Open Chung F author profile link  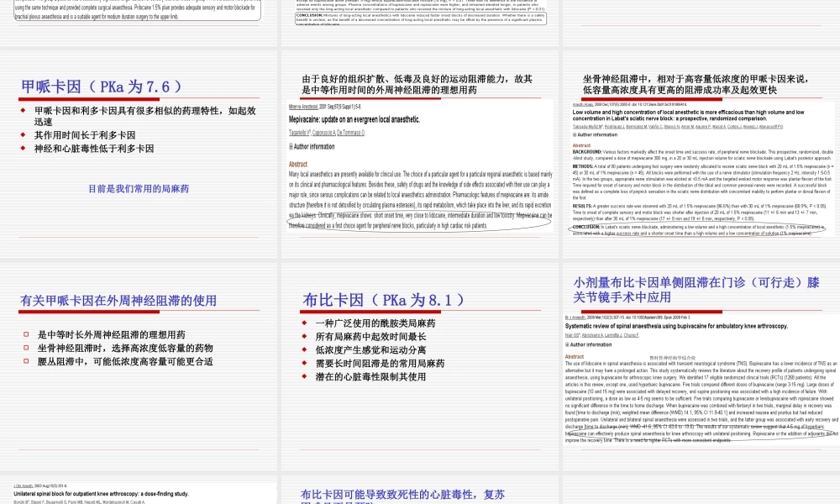[632, 336]
